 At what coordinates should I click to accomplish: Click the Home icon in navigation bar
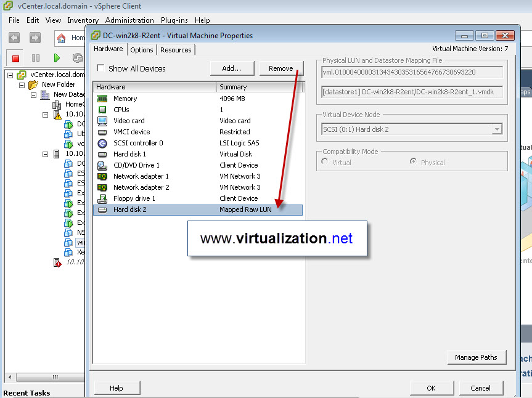tap(62, 38)
